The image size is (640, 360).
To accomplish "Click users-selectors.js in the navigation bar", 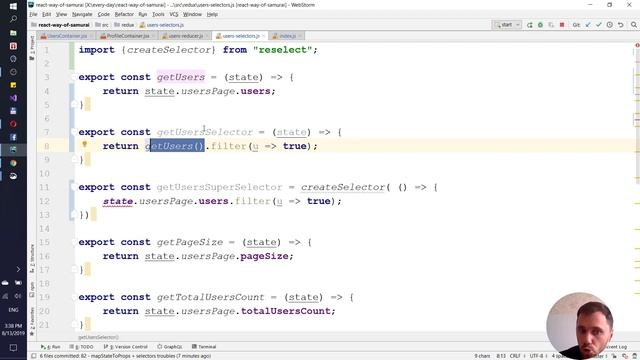I will [x=162, y=25].
